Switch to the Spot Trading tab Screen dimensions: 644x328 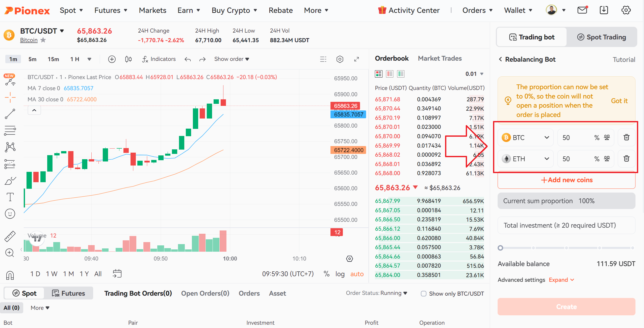click(602, 37)
